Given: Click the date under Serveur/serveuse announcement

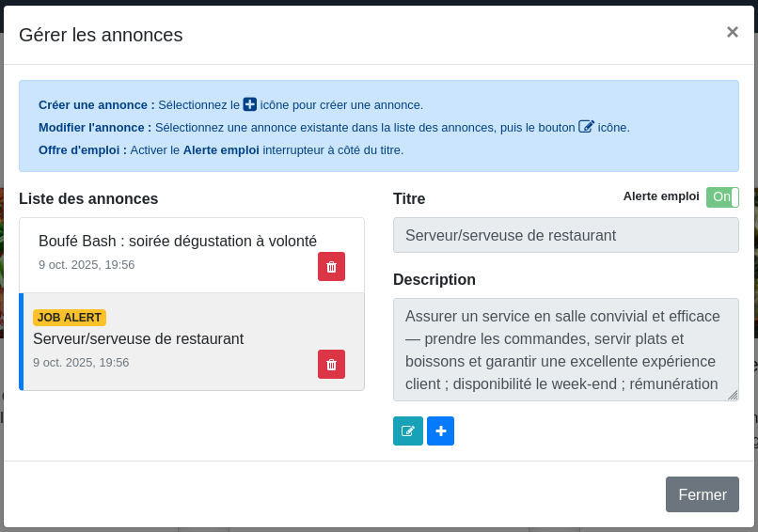Looking at the screenshot, I should [81, 363].
